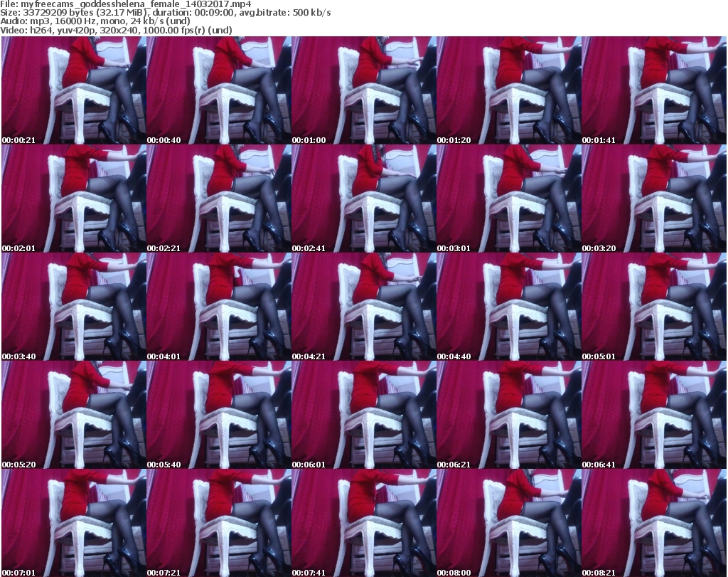
Task: Select the thumbnail frame stamped 00:02:01
Action: click(x=74, y=198)
